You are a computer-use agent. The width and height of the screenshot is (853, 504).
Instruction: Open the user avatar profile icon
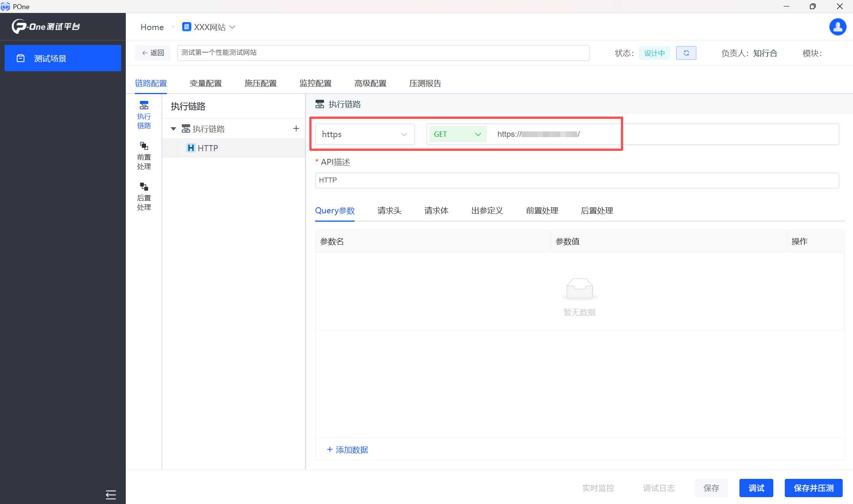[837, 27]
